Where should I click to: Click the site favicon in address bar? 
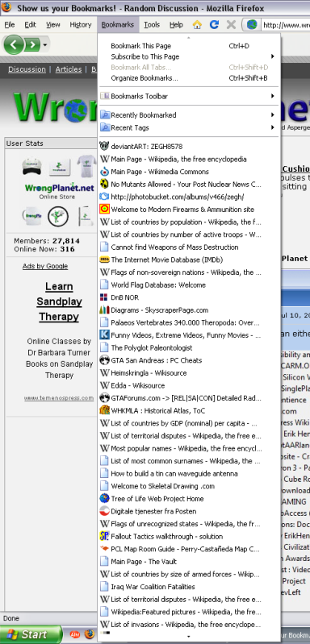(252, 25)
